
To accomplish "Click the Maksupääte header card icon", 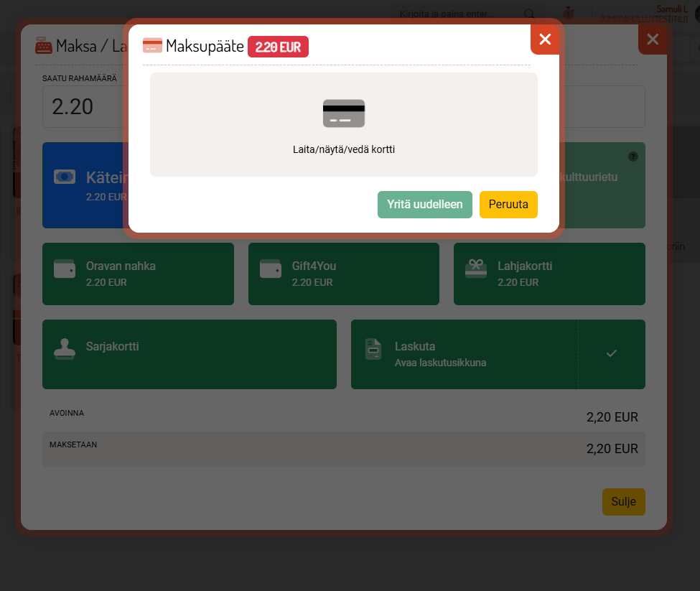I will click(152, 46).
